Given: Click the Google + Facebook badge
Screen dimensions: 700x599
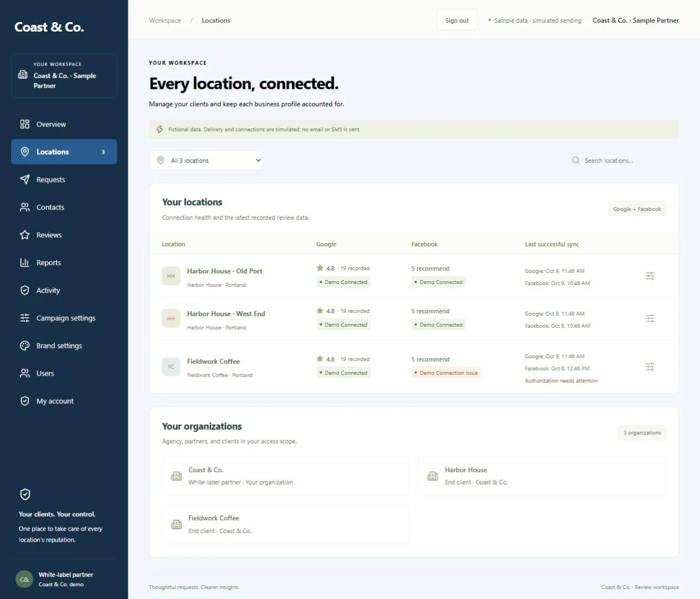Looking at the screenshot, I should [x=637, y=209].
